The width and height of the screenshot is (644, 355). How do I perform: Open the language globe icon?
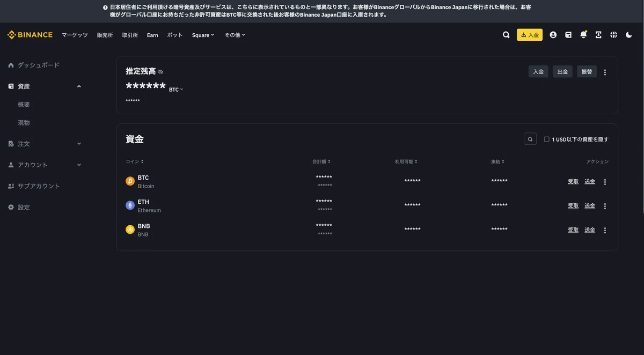613,35
